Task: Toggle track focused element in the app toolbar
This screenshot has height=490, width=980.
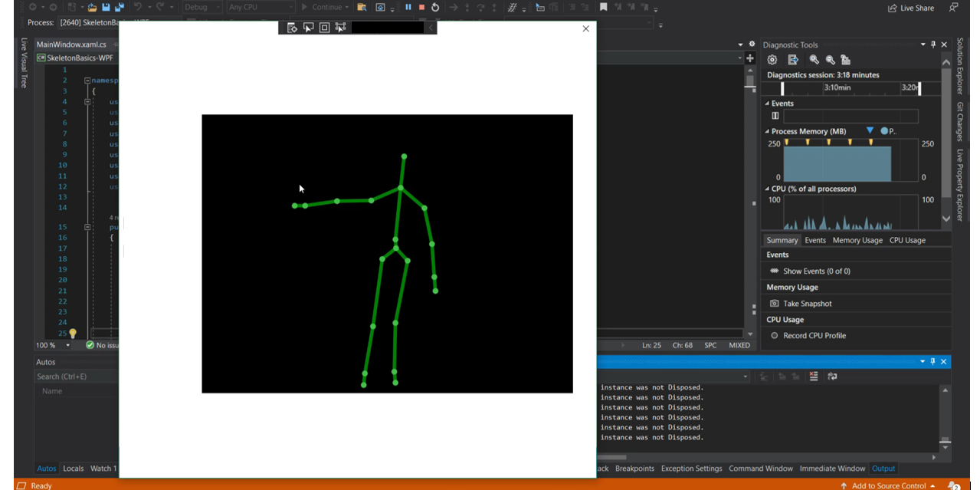Action: pos(341,27)
